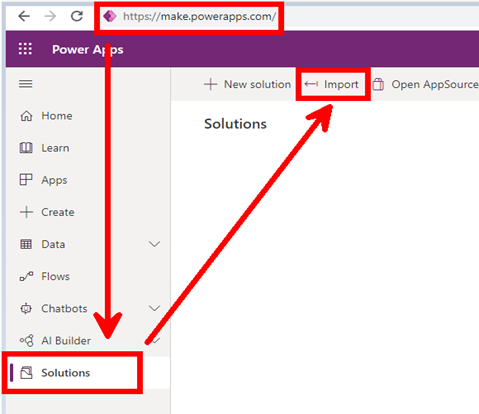The height and width of the screenshot is (414, 479).
Task: Click the Import button
Action: (332, 84)
